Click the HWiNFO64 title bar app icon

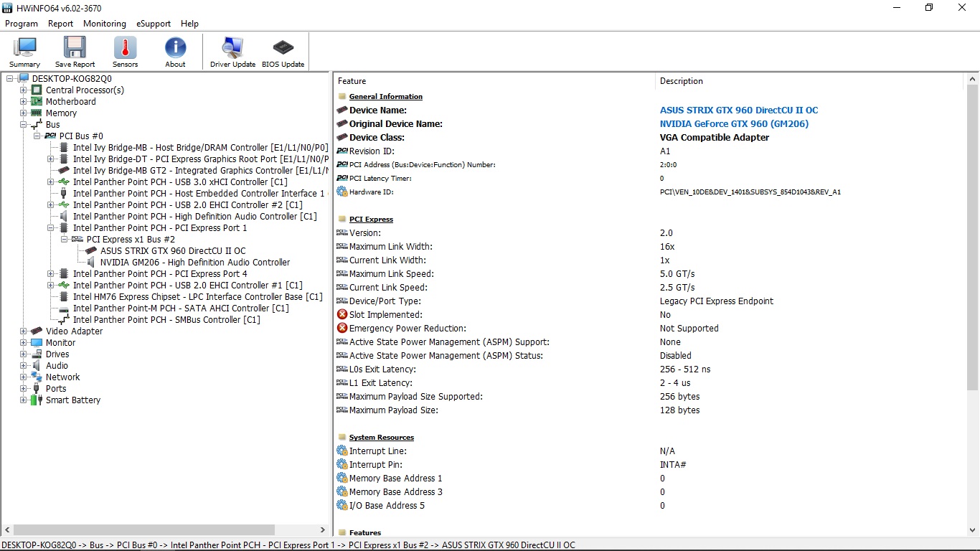pos(7,8)
